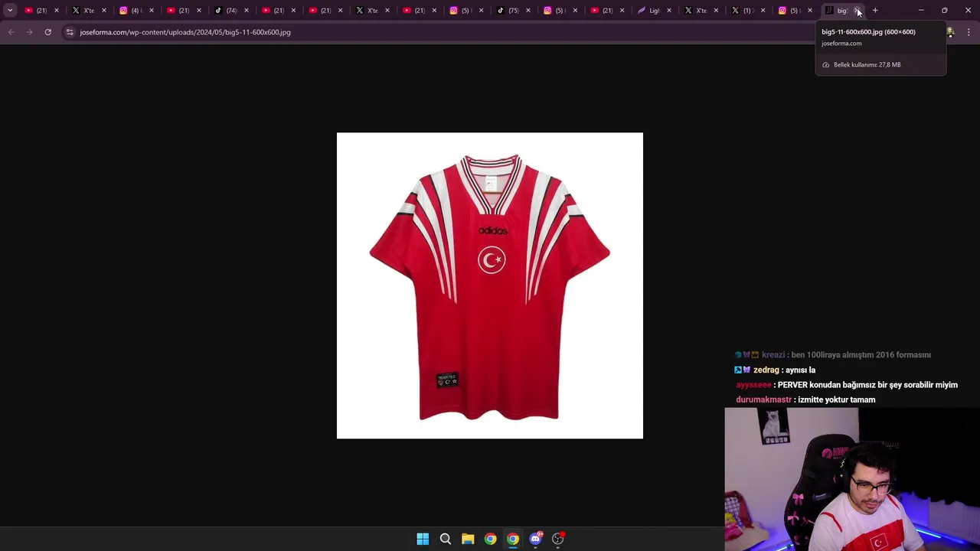The height and width of the screenshot is (551, 980).
Task: Open the tab search chevron in Chrome
Action: tap(10, 10)
